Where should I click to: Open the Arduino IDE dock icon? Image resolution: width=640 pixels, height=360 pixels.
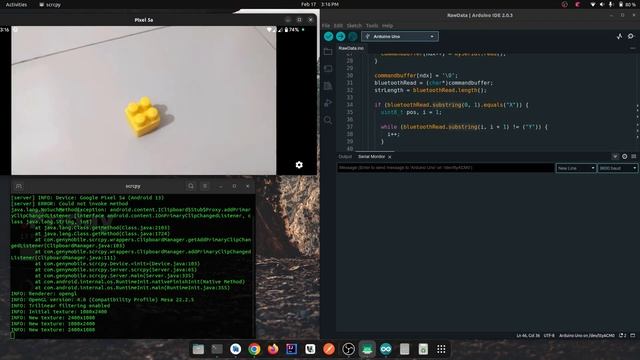tap(386, 349)
